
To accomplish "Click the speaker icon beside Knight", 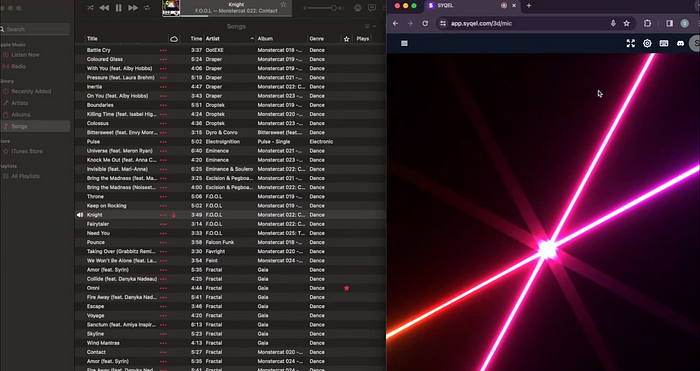I will coord(80,215).
